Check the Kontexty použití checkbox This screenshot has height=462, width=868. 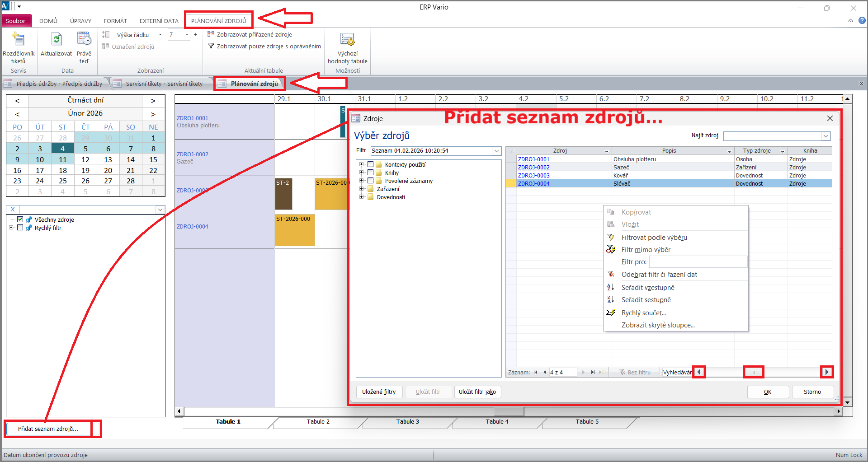point(371,164)
